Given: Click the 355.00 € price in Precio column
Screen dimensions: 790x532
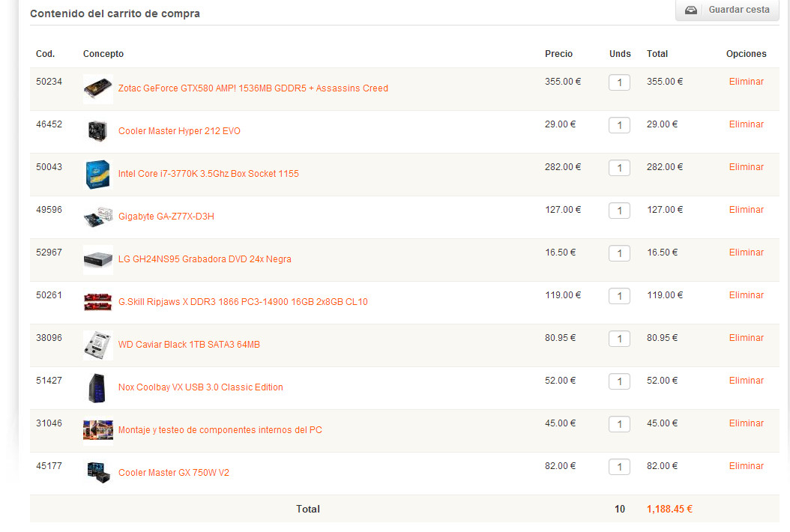Looking at the screenshot, I should pyautogui.click(x=563, y=82).
